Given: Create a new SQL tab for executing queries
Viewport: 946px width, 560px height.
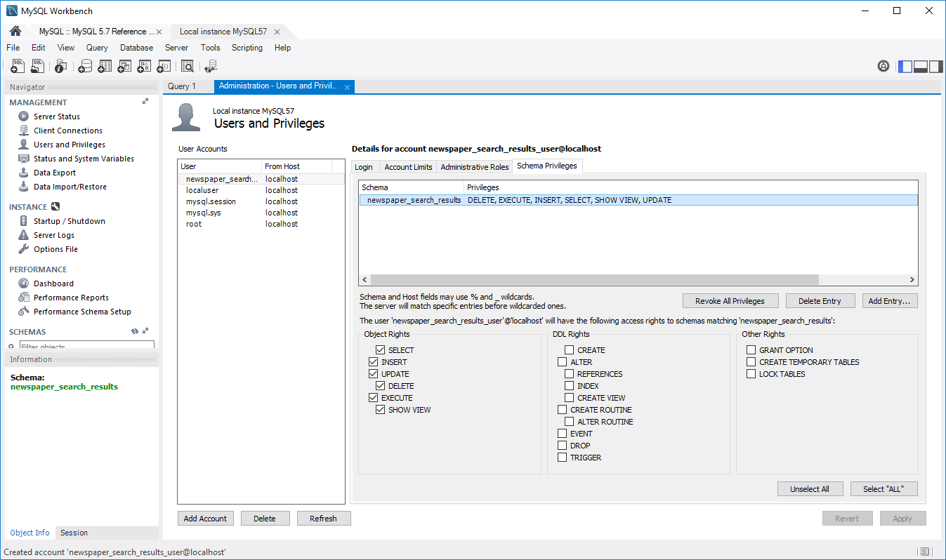Looking at the screenshot, I should click(x=17, y=65).
